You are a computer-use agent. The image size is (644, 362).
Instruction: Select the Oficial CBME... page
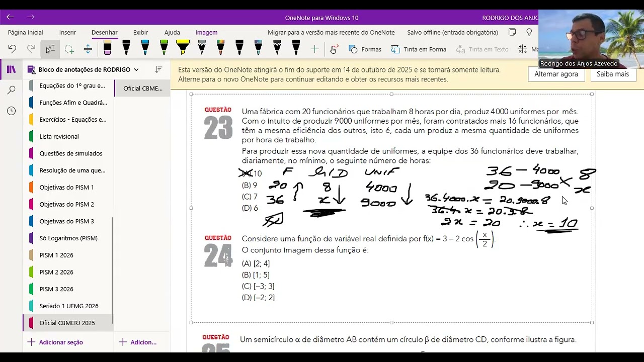(143, 88)
